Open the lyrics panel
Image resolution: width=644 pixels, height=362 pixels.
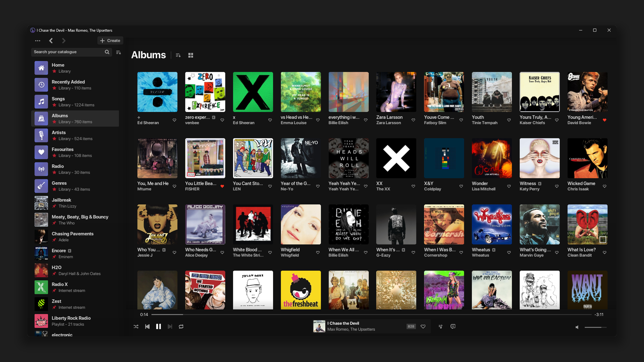pyautogui.click(x=453, y=326)
